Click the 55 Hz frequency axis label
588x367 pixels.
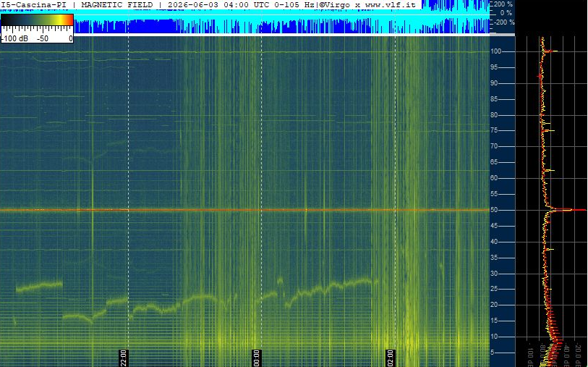[x=494, y=194]
